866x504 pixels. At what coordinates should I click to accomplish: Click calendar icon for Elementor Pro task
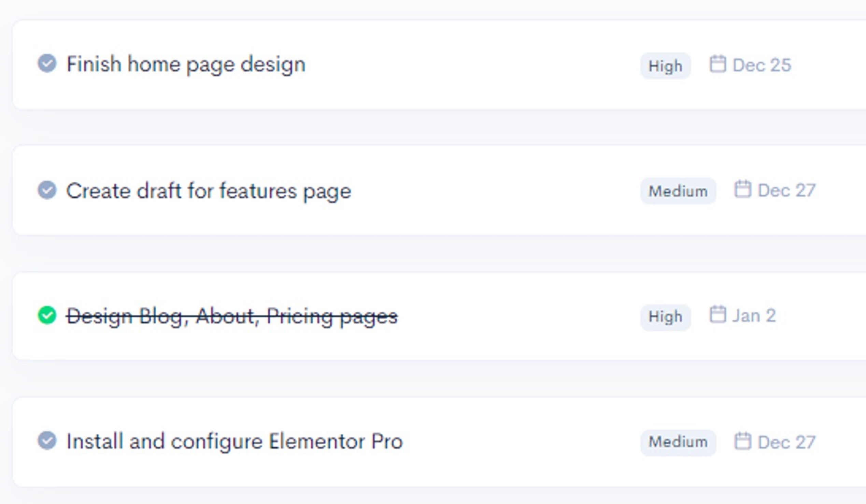point(742,441)
